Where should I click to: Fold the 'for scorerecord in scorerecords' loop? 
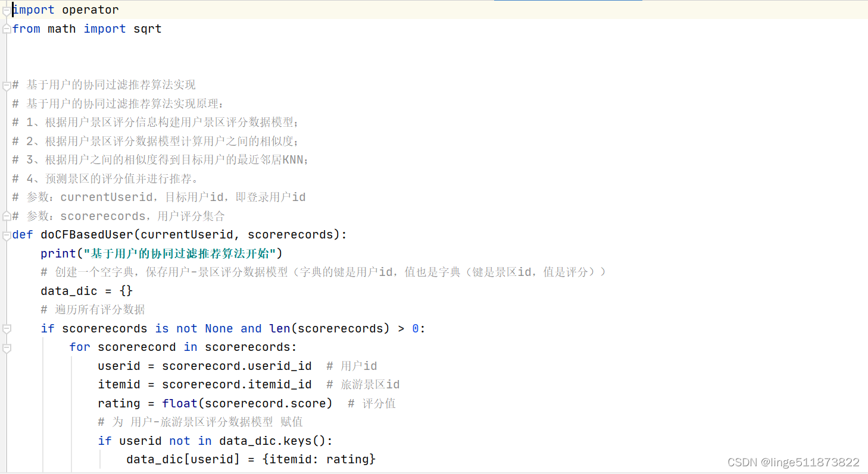coord(7,347)
